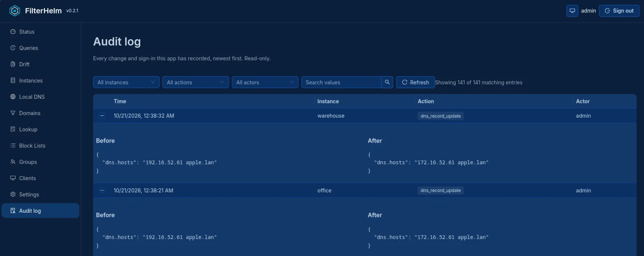Click the Audit log page heading
Viewport: 644px width, 256px height.
(117, 42)
